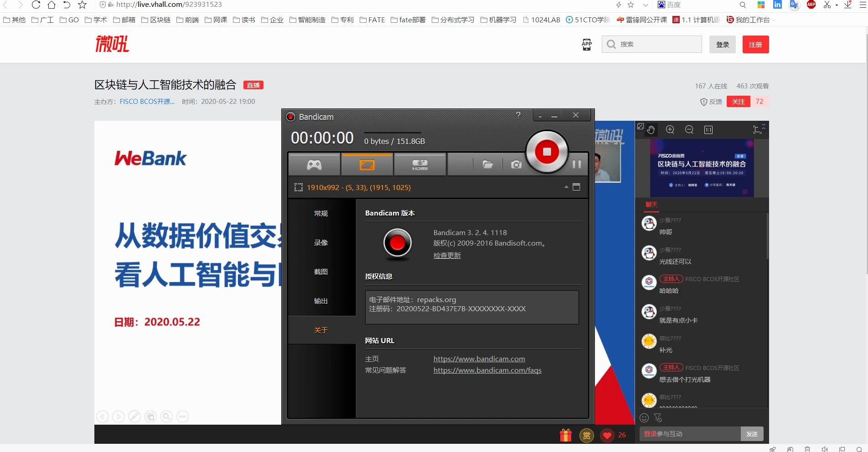
Task: Click recording area size 1910x992 selector icon
Action: click(x=299, y=187)
